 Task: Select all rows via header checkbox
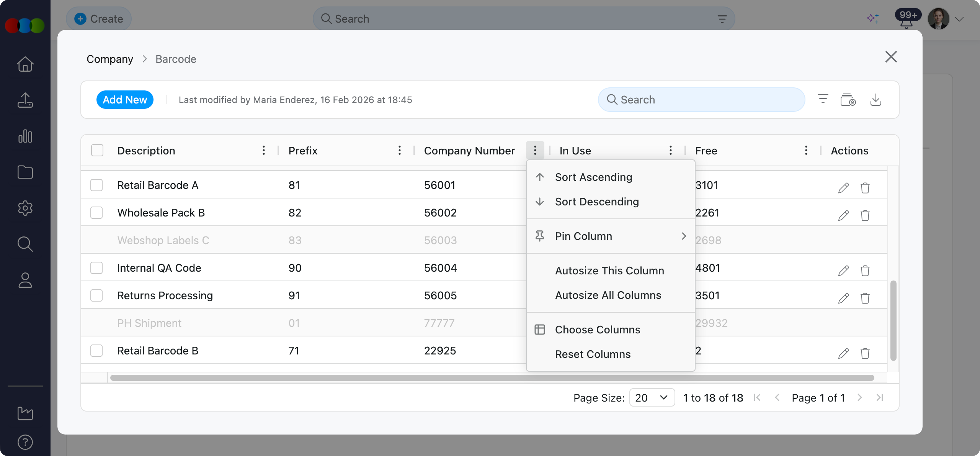point(97,150)
